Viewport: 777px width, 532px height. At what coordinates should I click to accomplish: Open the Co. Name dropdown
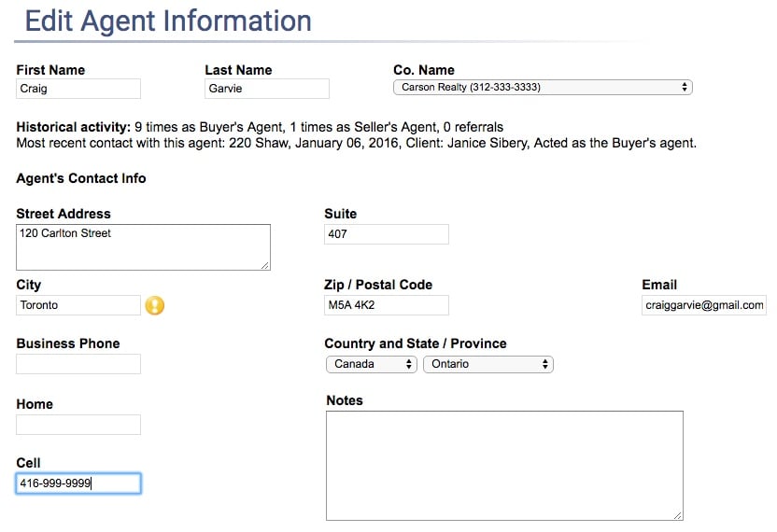pos(543,88)
